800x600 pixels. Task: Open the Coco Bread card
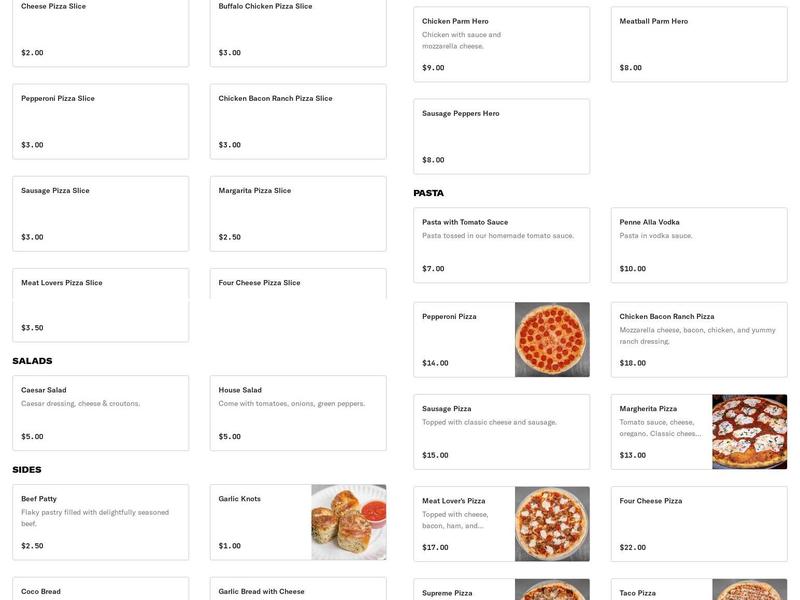point(100,590)
